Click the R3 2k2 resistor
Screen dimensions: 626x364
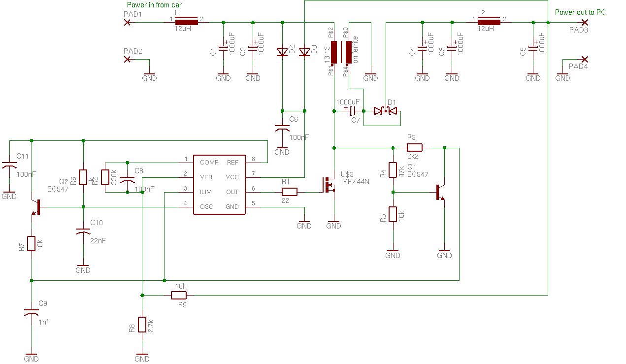(x=415, y=147)
